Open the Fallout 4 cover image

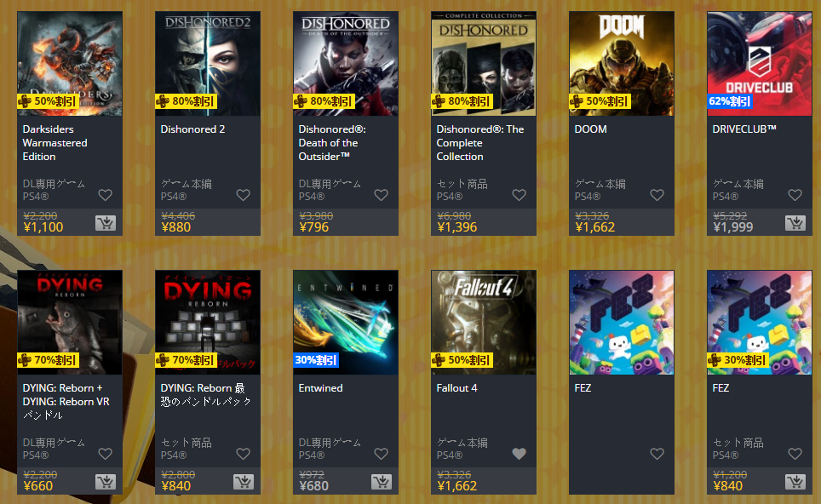pos(484,323)
